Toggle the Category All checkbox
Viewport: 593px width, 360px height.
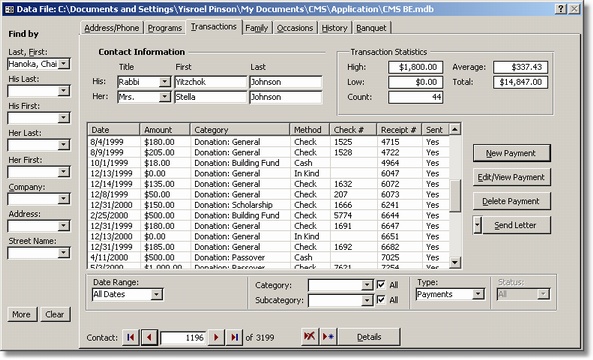click(381, 285)
